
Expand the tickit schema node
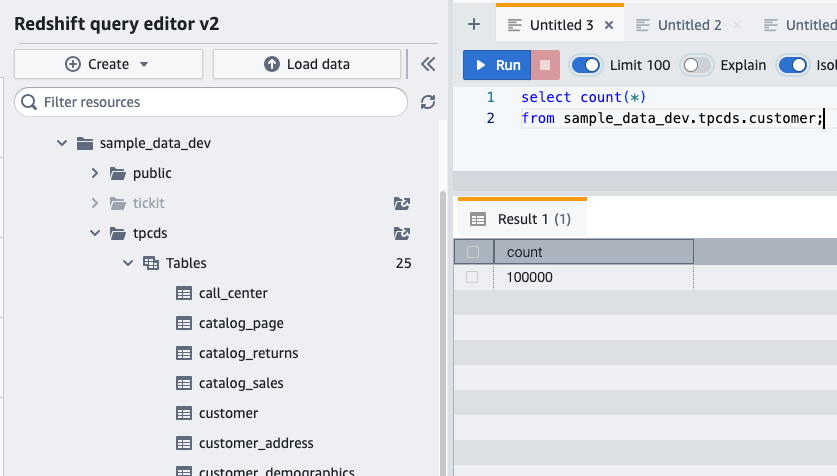coord(94,203)
